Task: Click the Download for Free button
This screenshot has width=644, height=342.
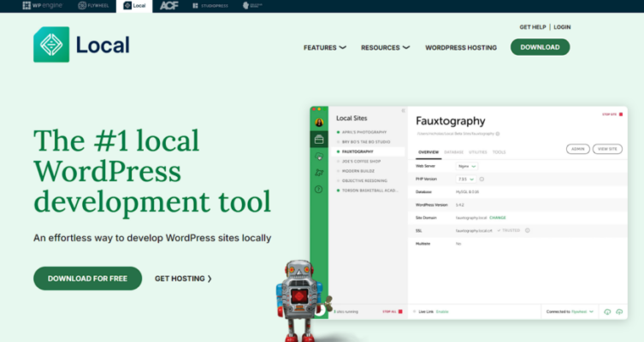Action: (87, 279)
